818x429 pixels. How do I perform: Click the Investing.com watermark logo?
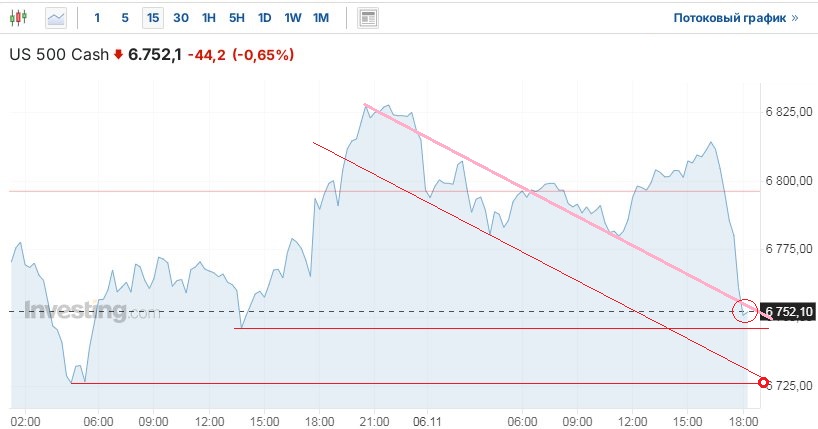pyautogui.click(x=91, y=311)
